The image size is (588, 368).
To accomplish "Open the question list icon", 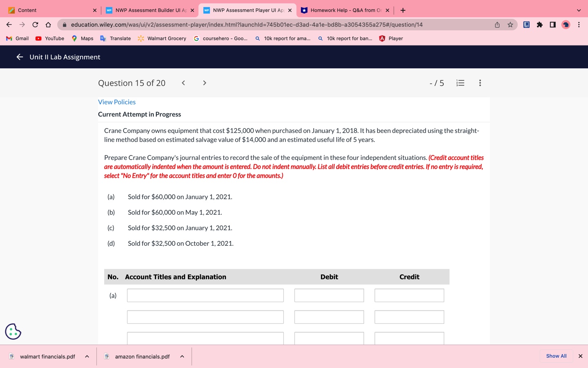I will [x=460, y=83].
